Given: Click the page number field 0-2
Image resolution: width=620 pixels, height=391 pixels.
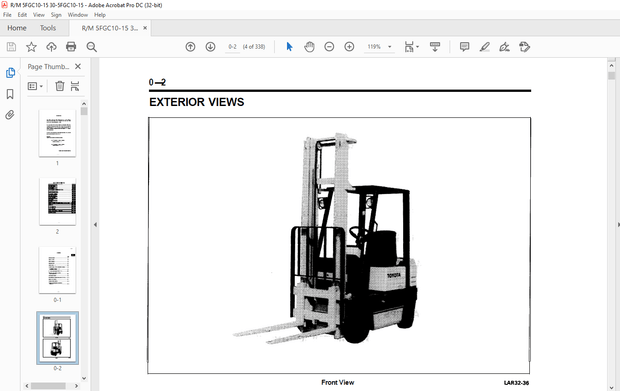Looking at the screenshot, I should tap(232, 47).
